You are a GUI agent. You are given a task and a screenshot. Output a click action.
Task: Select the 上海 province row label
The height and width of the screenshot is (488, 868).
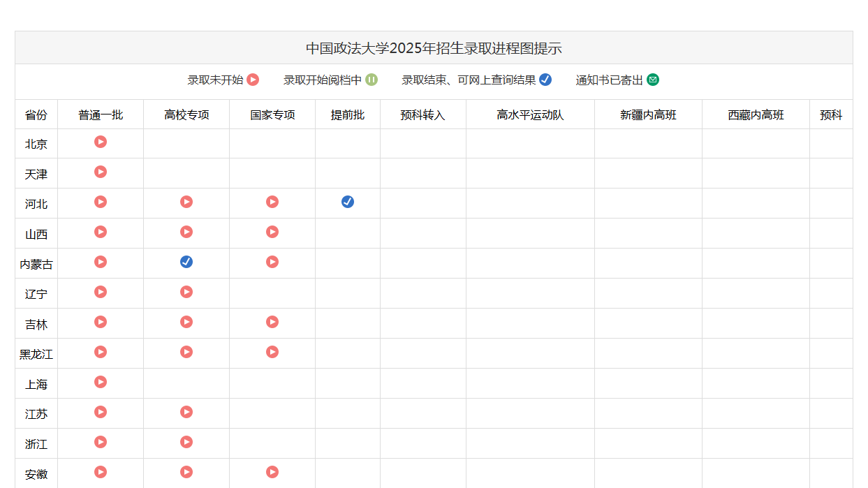pos(36,385)
